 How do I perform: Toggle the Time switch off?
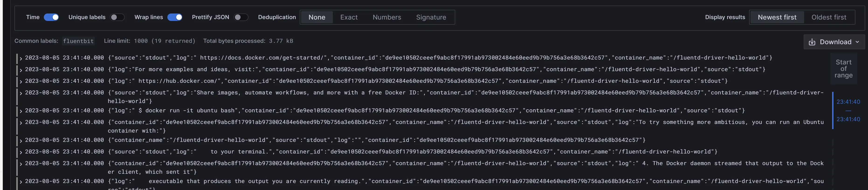click(x=51, y=17)
